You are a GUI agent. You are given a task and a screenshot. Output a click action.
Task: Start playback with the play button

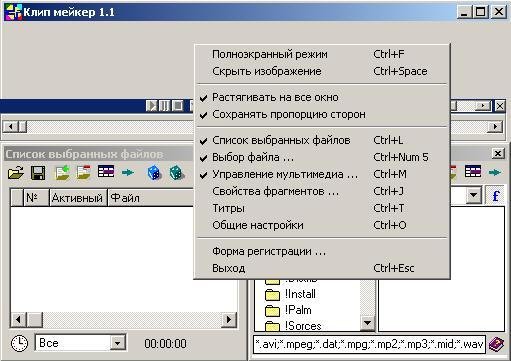(x=151, y=106)
